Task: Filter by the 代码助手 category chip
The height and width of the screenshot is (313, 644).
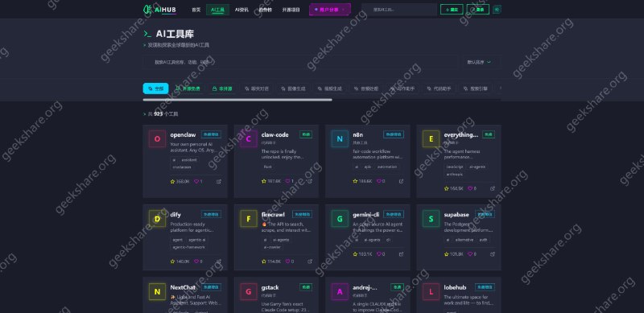Action: pos(440,89)
